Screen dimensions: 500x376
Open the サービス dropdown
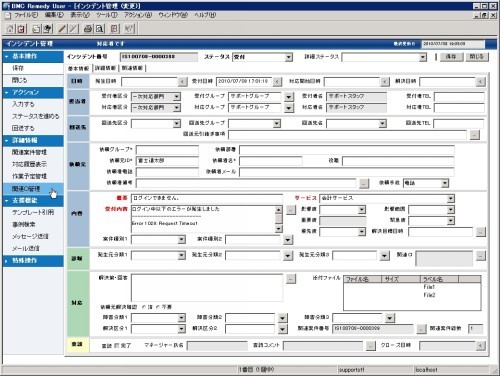coord(451,199)
